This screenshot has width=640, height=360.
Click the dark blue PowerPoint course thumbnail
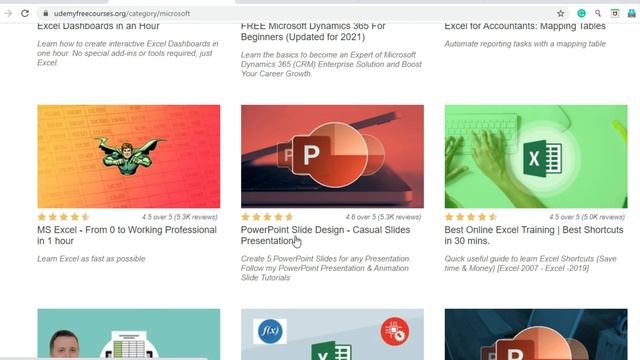point(536,334)
